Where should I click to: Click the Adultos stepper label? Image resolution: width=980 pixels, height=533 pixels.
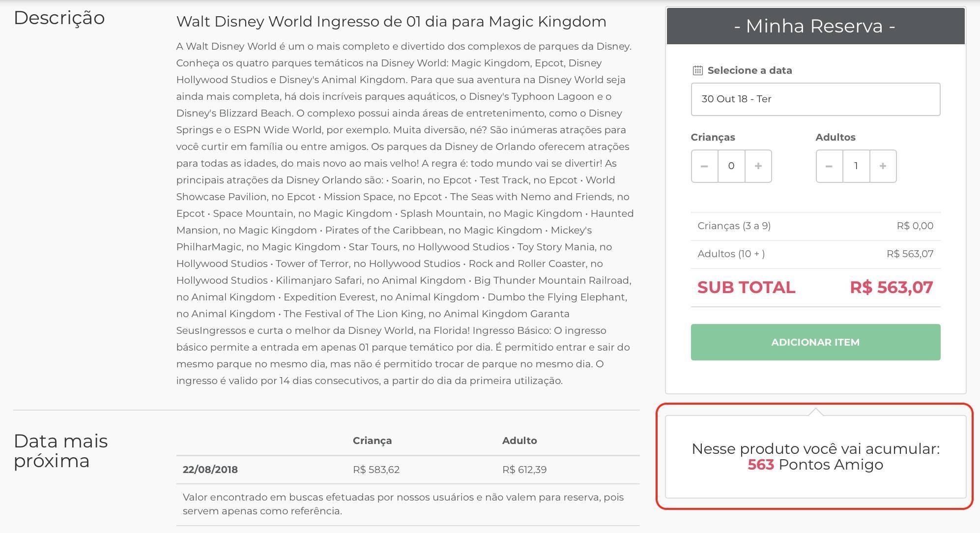coord(836,137)
